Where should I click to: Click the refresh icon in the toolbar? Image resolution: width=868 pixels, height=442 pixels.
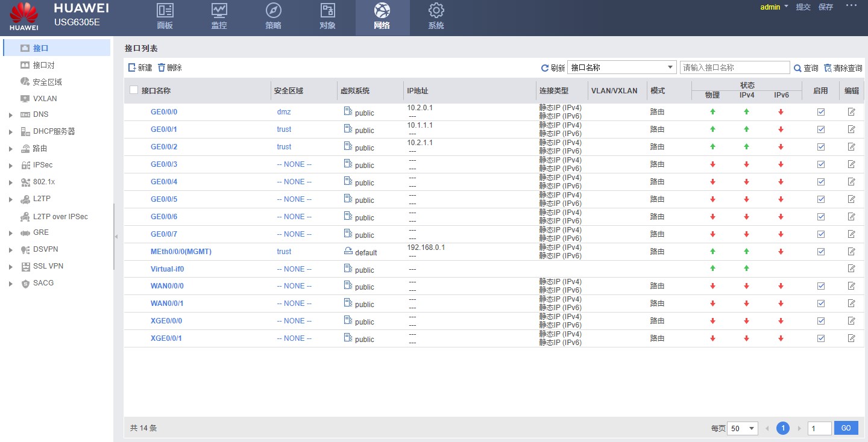coord(545,68)
